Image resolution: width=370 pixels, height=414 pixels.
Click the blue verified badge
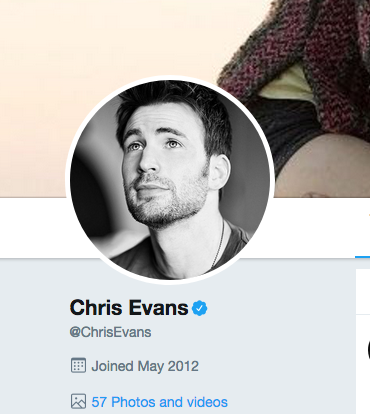click(x=199, y=308)
